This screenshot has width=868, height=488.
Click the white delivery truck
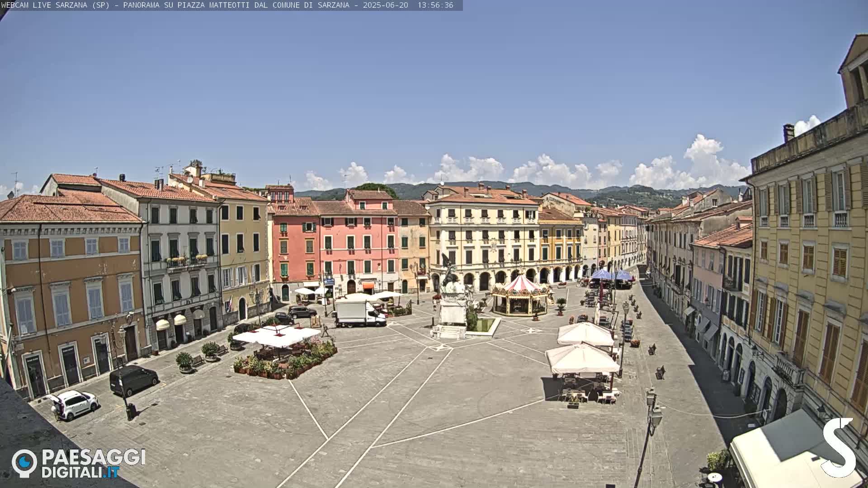(x=360, y=313)
